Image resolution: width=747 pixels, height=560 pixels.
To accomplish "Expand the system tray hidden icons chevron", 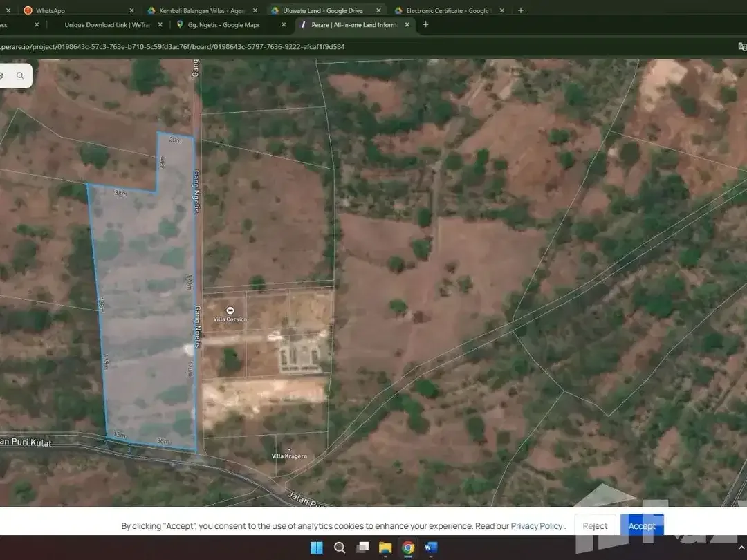I will 741,548.
